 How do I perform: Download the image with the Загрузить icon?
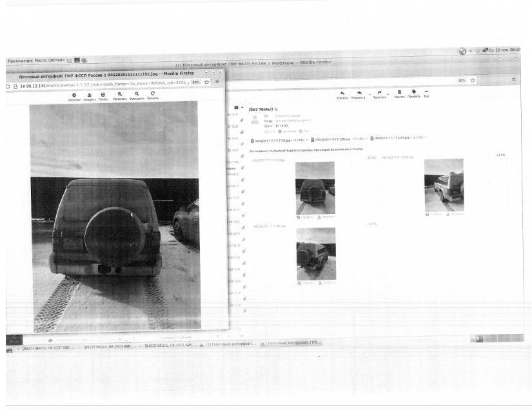tap(89, 95)
